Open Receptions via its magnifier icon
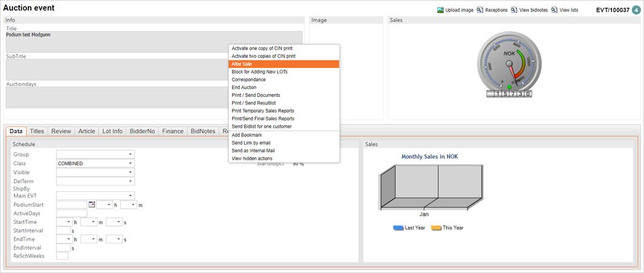 click(480, 10)
